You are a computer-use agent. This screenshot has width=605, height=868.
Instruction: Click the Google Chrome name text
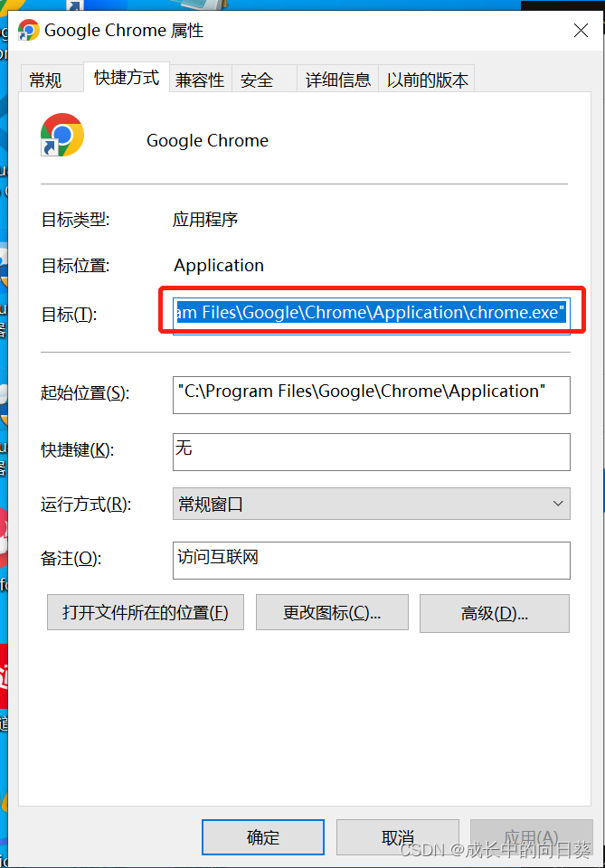[208, 141]
